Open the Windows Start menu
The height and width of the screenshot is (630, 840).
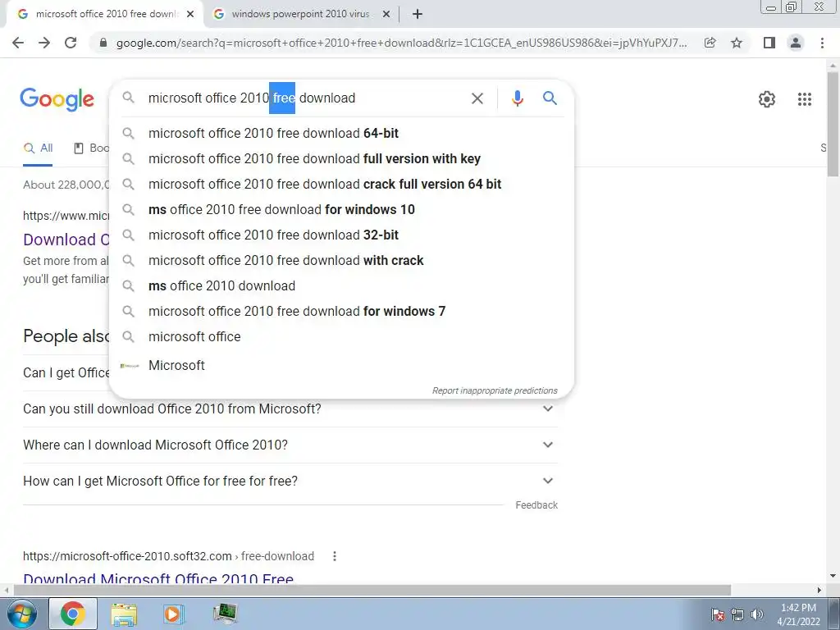(21, 614)
